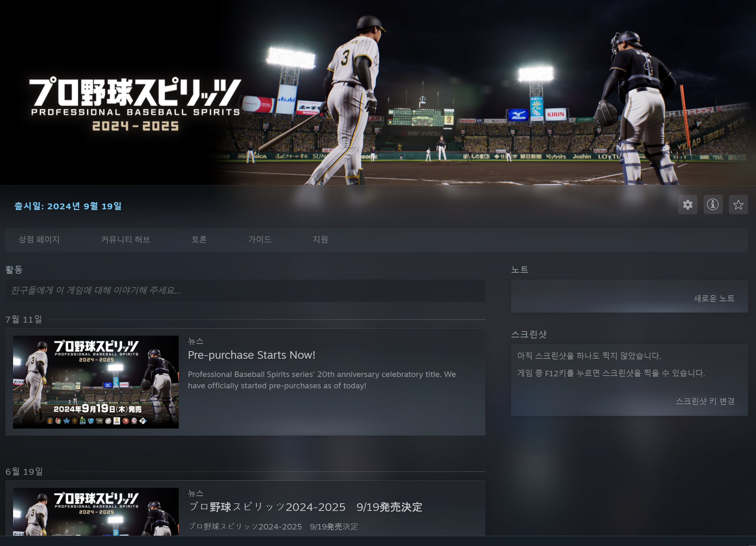Open the 토론 tab
This screenshot has width=756, height=546.
(199, 239)
